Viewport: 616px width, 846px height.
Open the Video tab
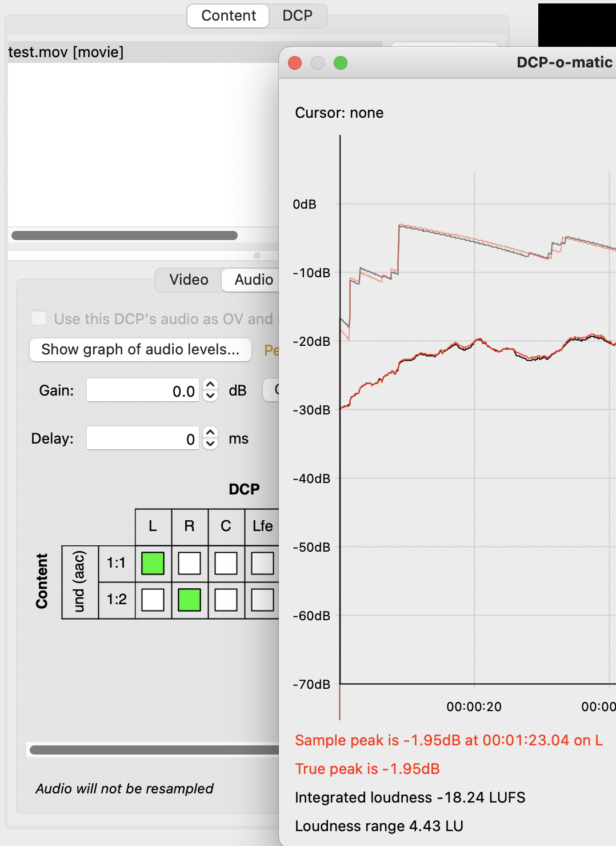[x=189, y=280]
